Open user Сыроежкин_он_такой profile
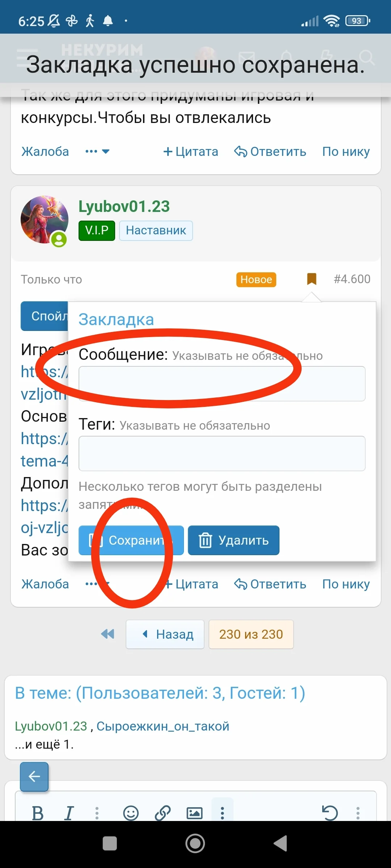Image resolution: width=391 pixels, height=868 pixels. coord(163,726)
